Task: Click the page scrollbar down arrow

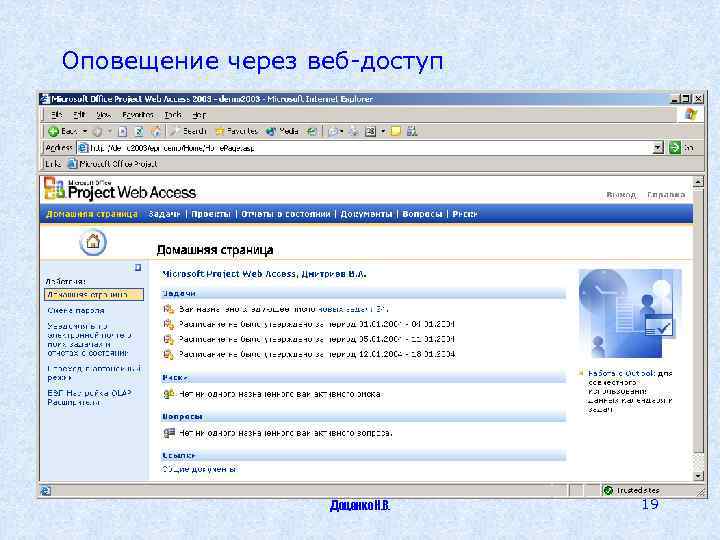Action: [x=698, y=476]
